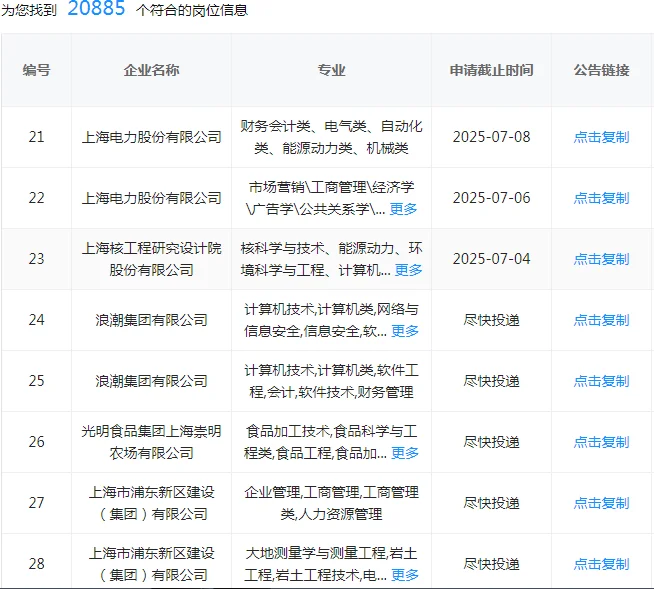The image size is (654, 589).
Task: Click the 专业 column header
Action: [332, 70]
